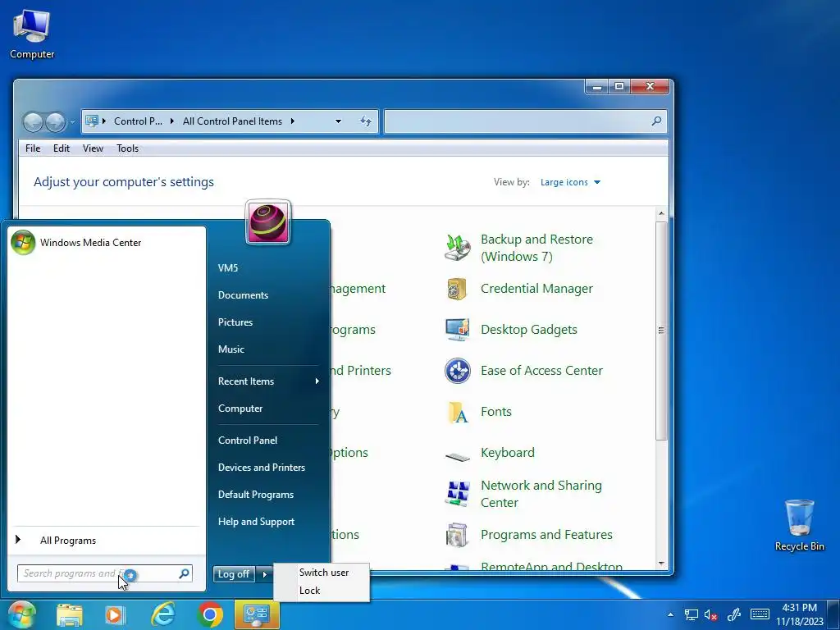Open Control Panel from Start menu
Viewport: 840px width, 630px height.
[x=248, y=441]
